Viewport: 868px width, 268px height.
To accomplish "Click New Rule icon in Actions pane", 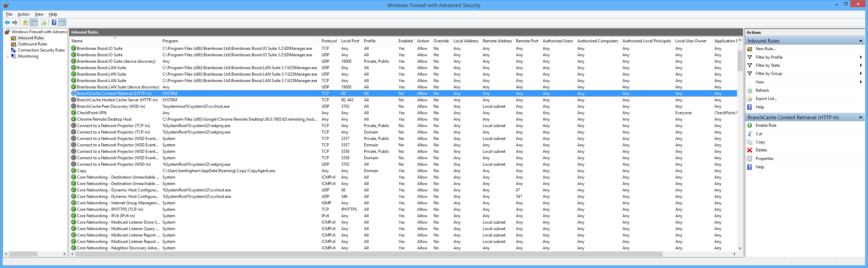I will coord(750,49).
